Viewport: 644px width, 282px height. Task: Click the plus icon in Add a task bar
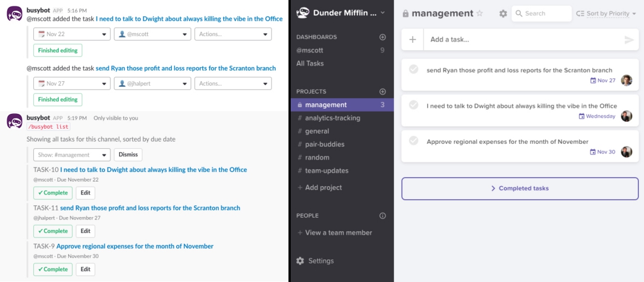pyautogui.click(x=413, y=39)
